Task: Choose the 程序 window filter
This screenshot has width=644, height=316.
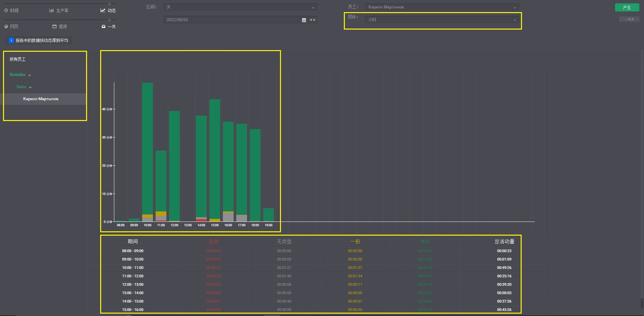Action: pyautogui.click(x=60, y=27)
